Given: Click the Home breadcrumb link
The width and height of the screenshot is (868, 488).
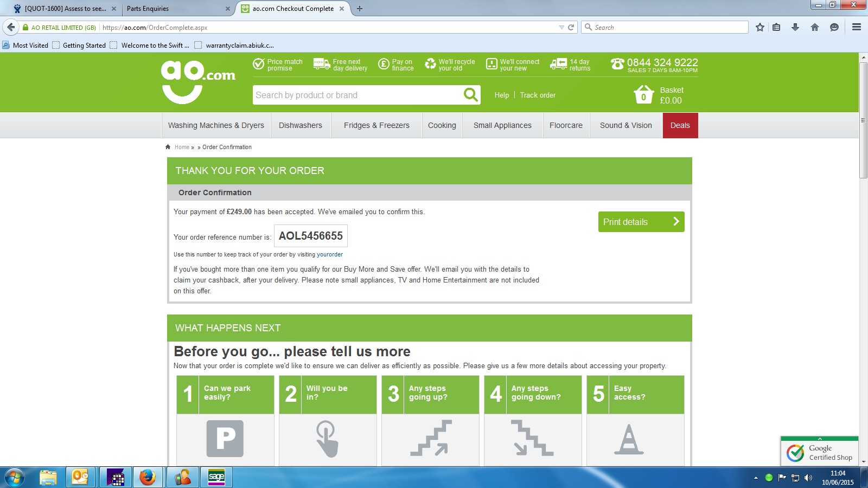Looking at the screenshot, I should tap(182, 147).
